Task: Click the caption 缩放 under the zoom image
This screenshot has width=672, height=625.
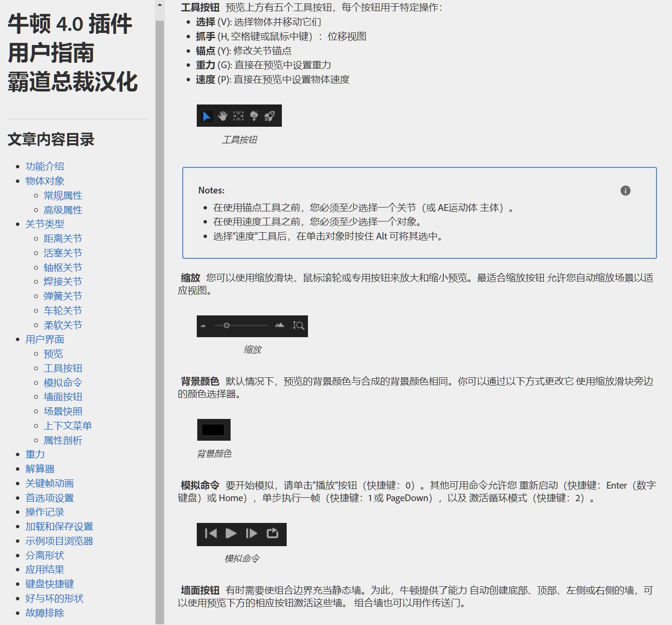Action: tap(252, 350)
